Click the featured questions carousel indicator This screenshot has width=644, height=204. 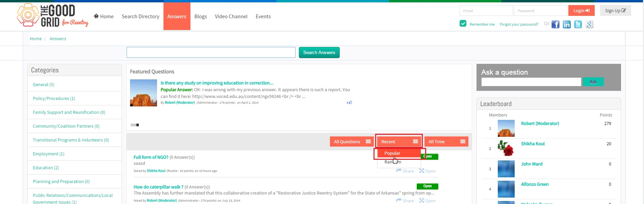135,125
